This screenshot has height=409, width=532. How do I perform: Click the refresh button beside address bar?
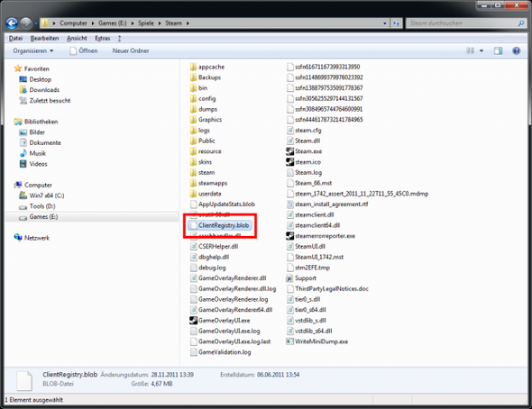click(396, 23)
